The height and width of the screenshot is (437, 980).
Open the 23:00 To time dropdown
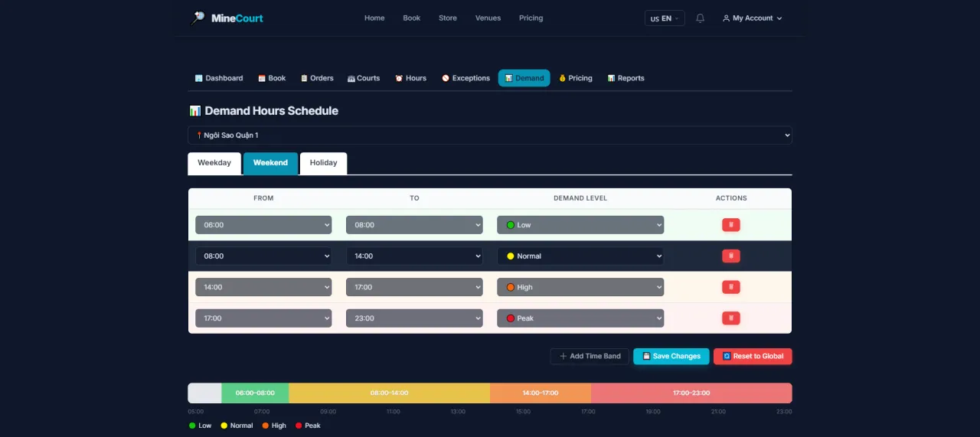click(x=414, y=318)
